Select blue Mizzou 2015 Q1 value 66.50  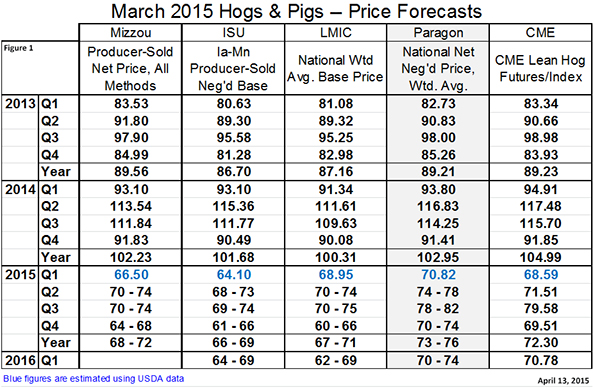tap(131, 275)
